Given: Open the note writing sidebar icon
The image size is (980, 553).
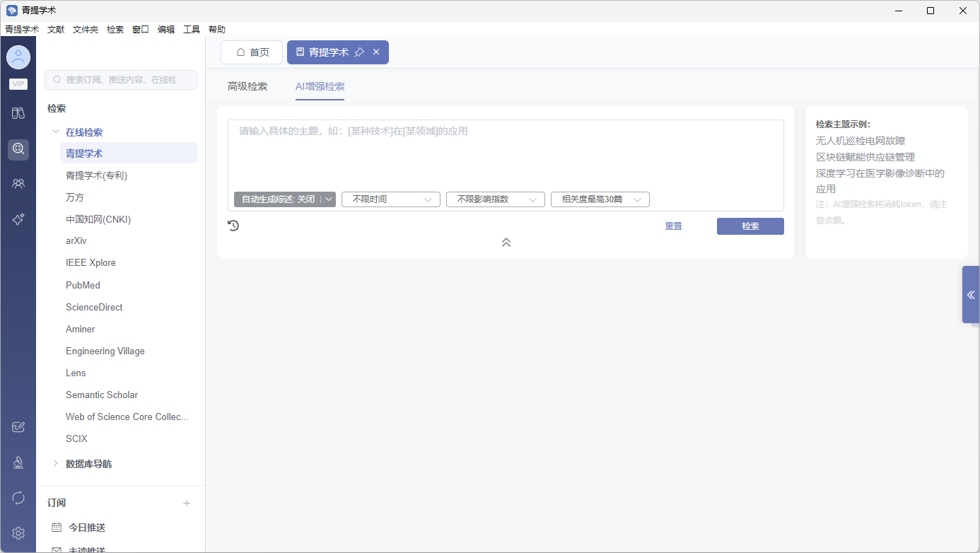Looking at the screenshot, I should click(x=18, y=426).
